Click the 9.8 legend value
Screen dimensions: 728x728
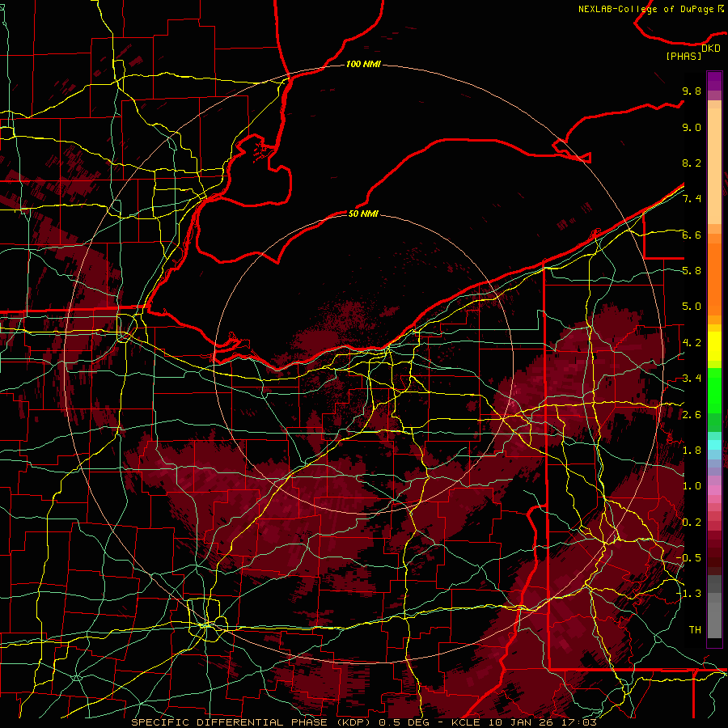(692, 91)
